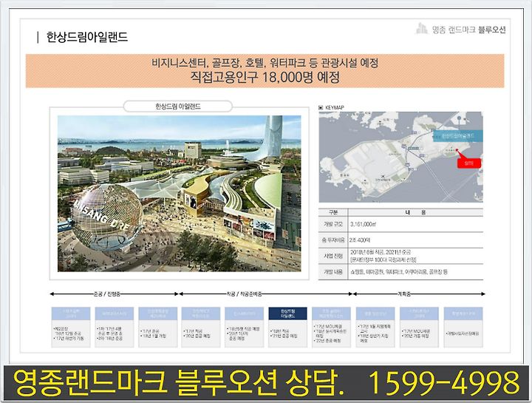Click the KEYMAP icon
Image resolution: width=532 pixels, height=403 pixels.
pyautogui.click(x=321, y=108)
